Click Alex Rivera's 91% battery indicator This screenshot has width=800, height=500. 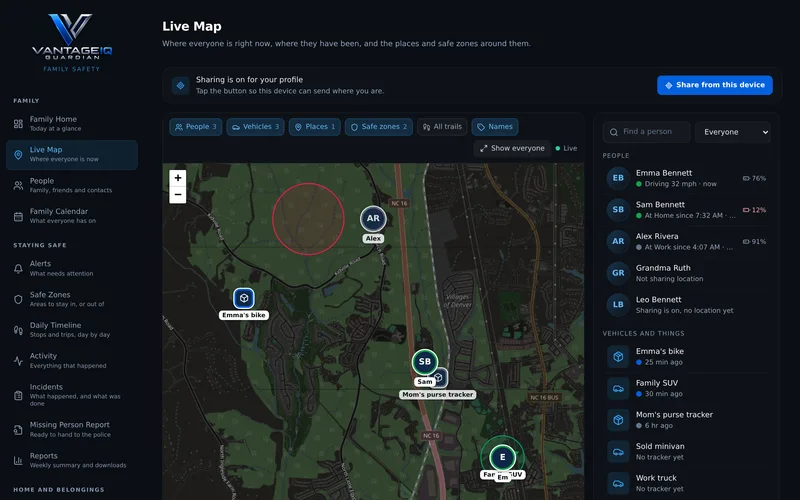pyautogui.click(x=754, y=241)
